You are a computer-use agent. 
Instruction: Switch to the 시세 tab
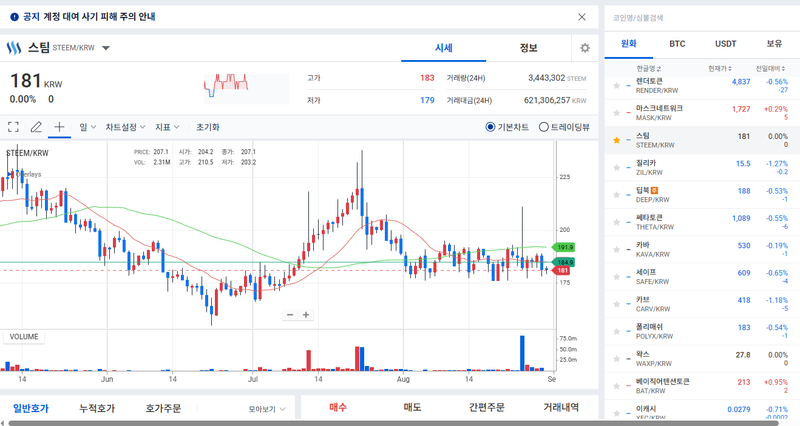(x=443, y=48)
